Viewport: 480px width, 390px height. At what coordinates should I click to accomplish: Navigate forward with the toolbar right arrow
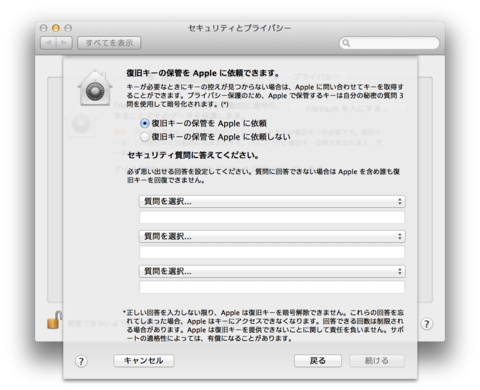point(64,43)
